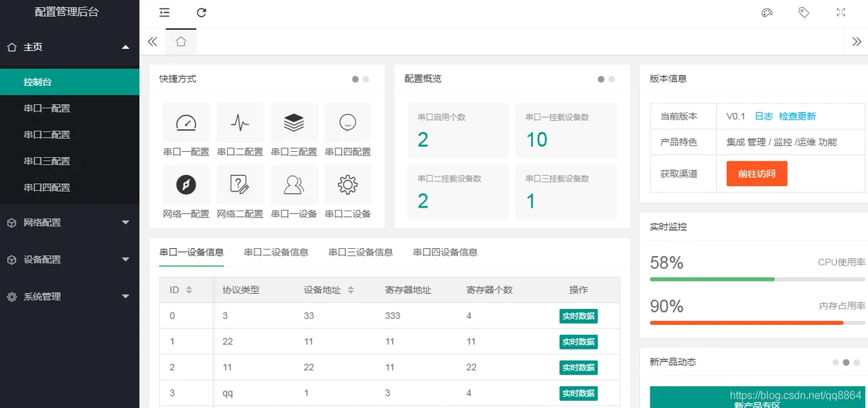Switch to 串口二设备信息 tab
Image resolution: width=868 pixels, height=408 pixels.
pos(276,252)
